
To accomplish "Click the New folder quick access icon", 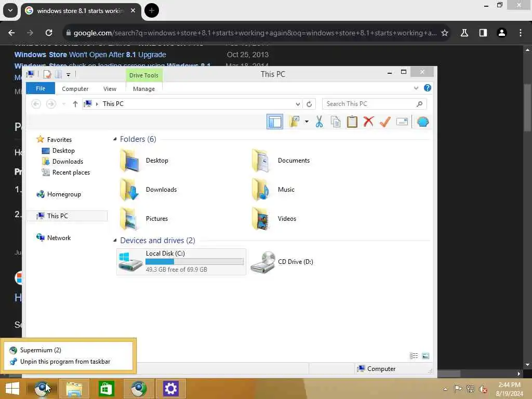I will [x=58, y=74].
